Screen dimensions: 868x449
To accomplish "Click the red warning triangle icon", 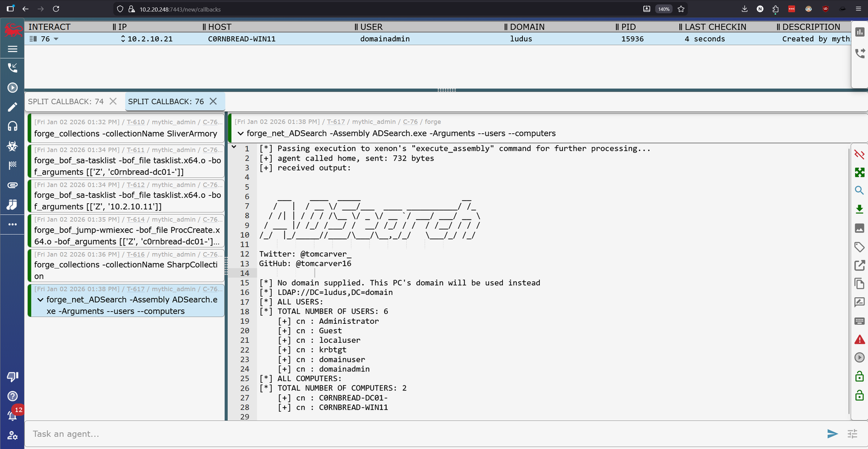I will [x=859, y=339].
